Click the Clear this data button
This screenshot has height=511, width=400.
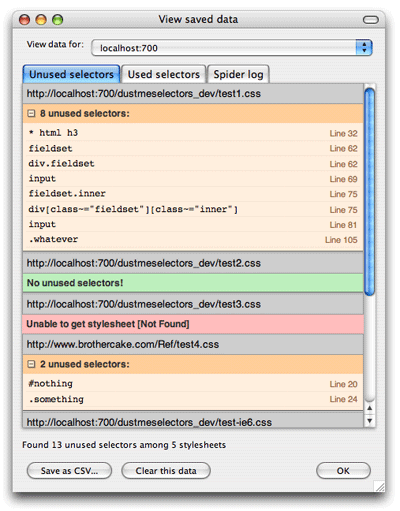[x=166, y=471]
